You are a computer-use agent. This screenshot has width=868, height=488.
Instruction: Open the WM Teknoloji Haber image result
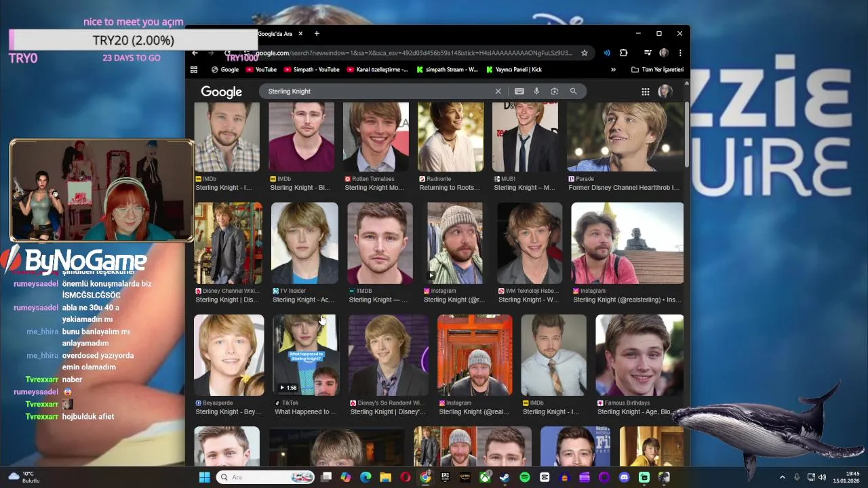[x=530, y=243]
